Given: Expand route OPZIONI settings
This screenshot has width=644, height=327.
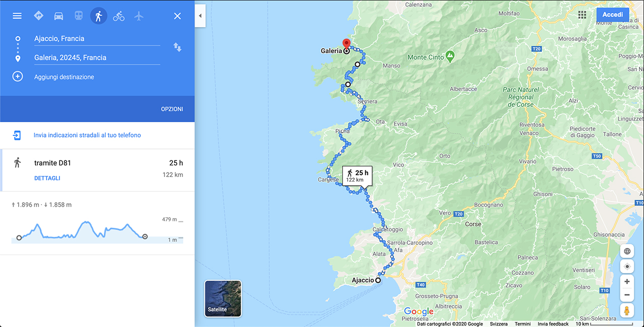Looking at the screenshot, I should pyautogui.click(x=172, y=109).
